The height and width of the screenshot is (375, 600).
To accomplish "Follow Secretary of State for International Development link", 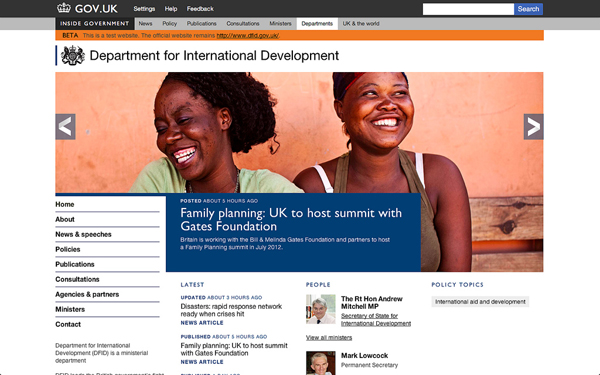I will pyautogui.click(x=376, y=320).
